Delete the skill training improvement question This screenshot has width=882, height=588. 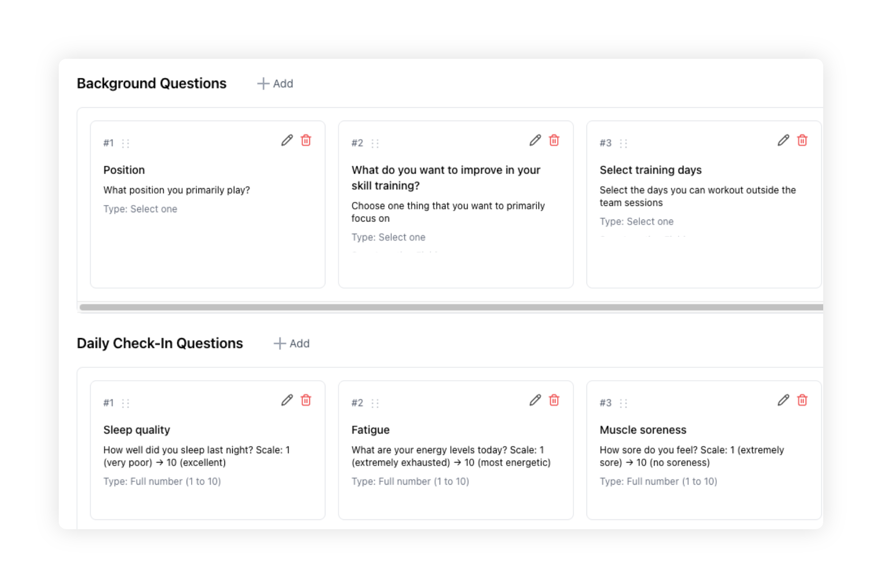click(x=554, y=141)
